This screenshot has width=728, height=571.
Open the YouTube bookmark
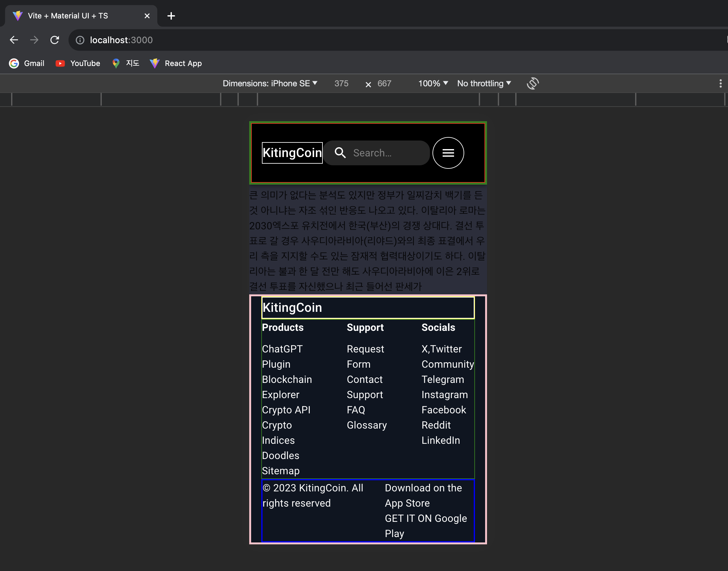coord(78,63)
